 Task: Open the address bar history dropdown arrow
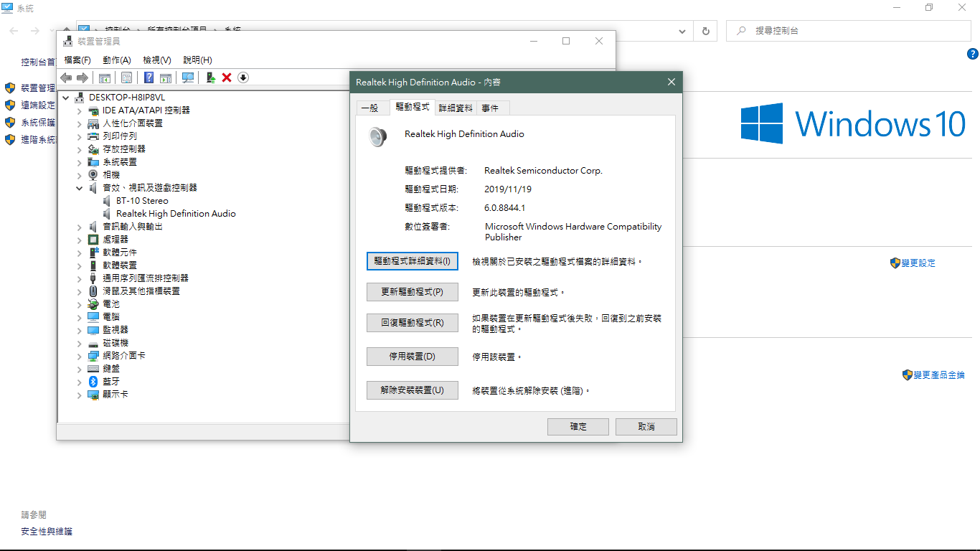pos(682,32)
